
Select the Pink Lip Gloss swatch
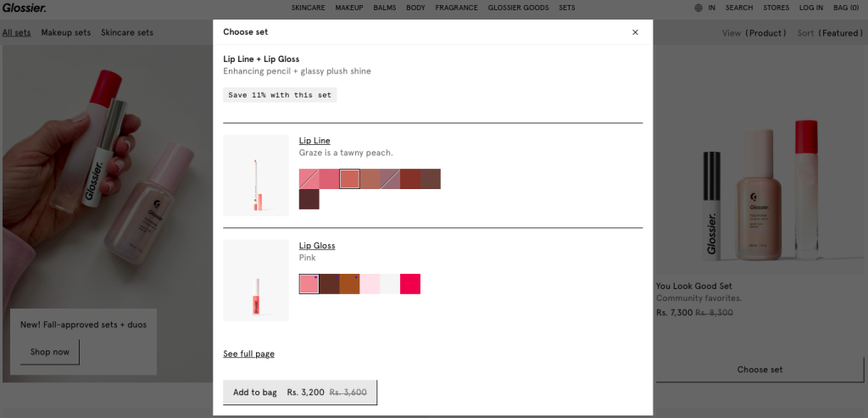(x=309, y=284)
